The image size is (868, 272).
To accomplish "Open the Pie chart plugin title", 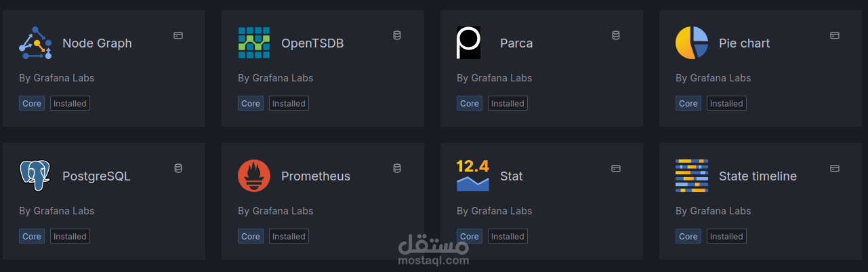I will [x=744, y=43].
